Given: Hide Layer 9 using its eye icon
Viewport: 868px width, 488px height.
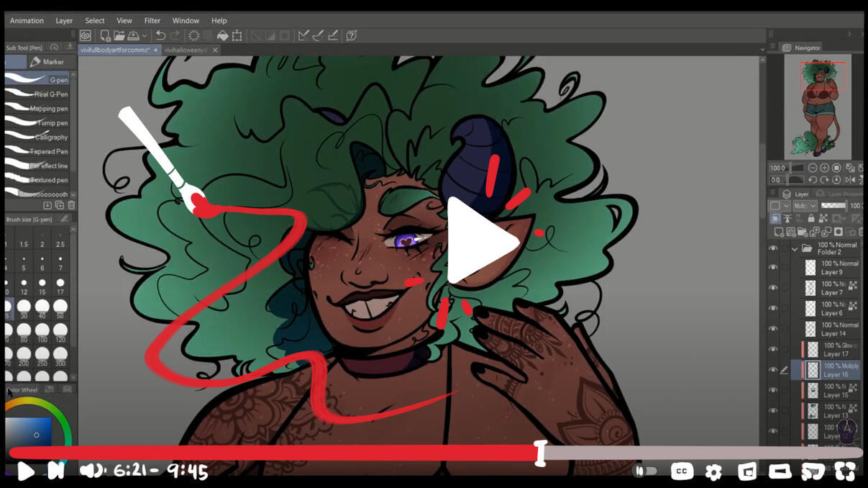Looking at the screenshot, I should tap(773, 268).
